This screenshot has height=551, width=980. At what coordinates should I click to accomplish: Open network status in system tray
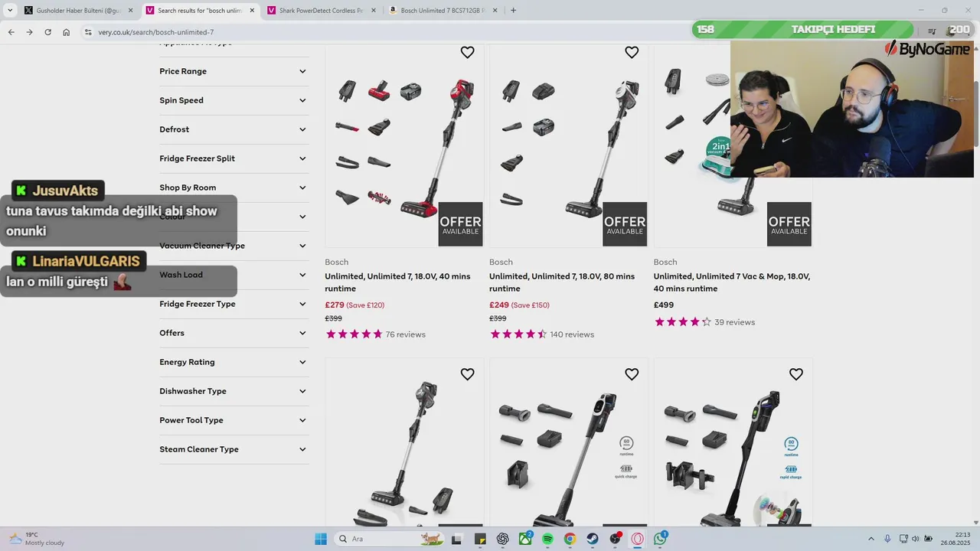pyautogui.click(x=903, y=539)
